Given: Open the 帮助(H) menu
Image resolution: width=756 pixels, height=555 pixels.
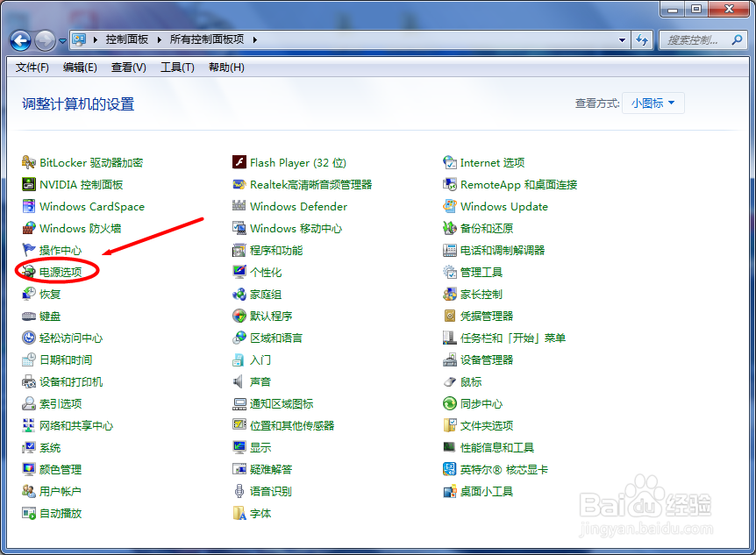Looking at the screenshot, I should click(x=226, y=68).
